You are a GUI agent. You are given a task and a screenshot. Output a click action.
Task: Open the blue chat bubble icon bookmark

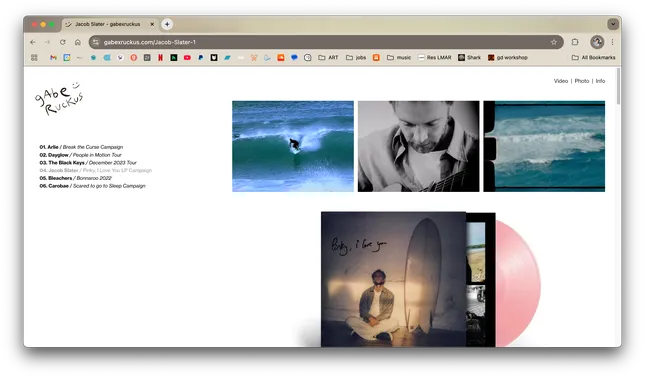(x=294, y=58)
